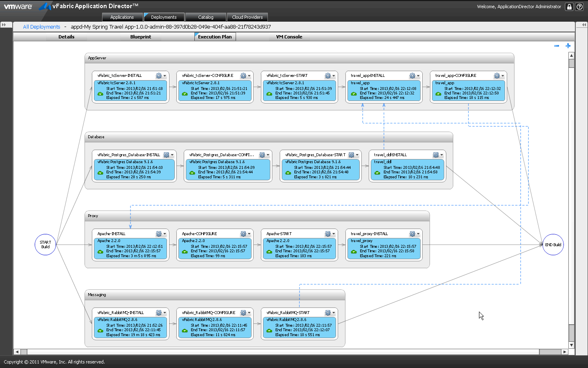Open gear menu on vFabric_RabbitMQ-INSTALL task

pos(159,313)
